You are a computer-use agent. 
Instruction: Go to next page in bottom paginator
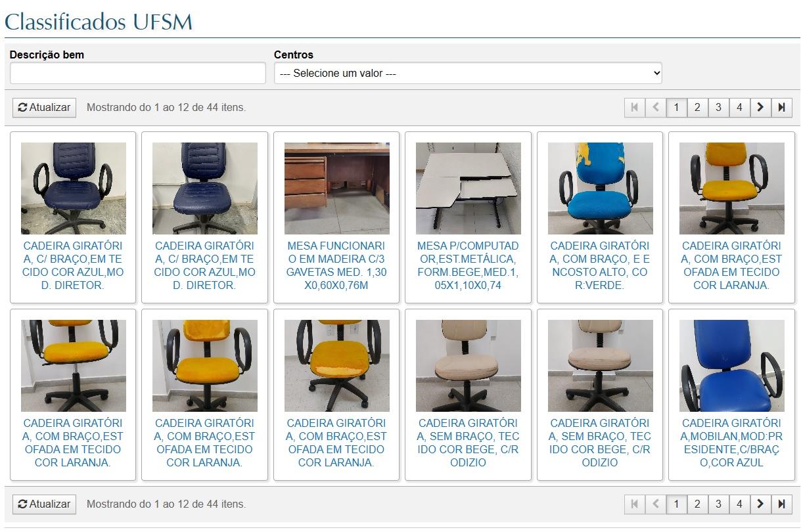tap(760, 504)
